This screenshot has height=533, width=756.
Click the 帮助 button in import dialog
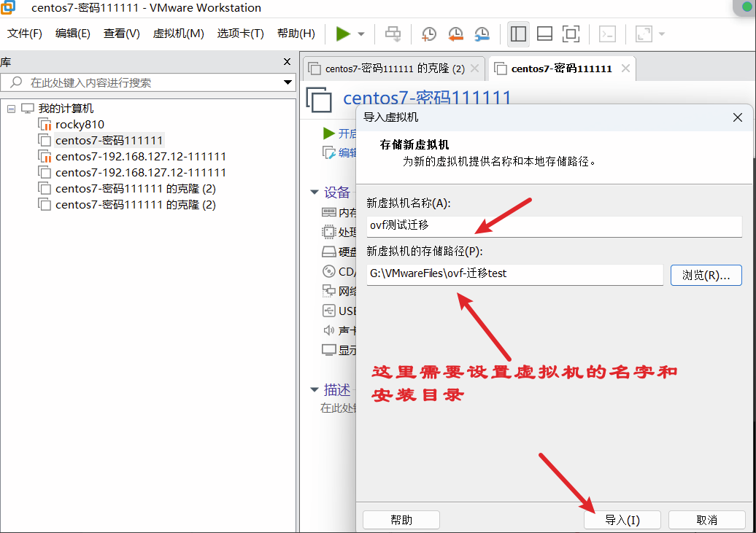(401, 520)
